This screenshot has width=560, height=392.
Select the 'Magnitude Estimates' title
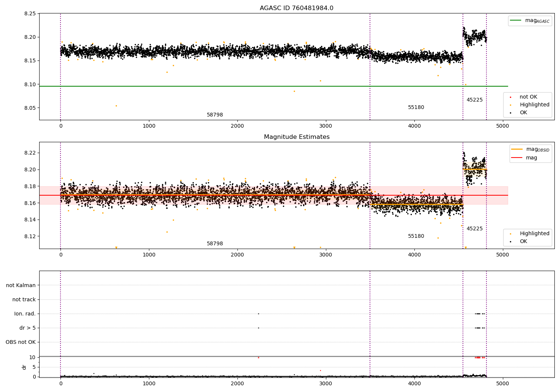[296, 137]
